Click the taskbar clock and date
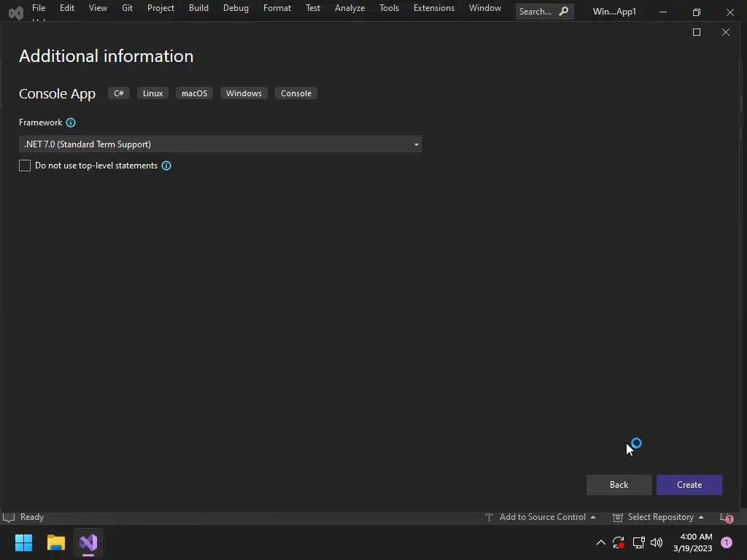The image size is (747, 560). 692,542
